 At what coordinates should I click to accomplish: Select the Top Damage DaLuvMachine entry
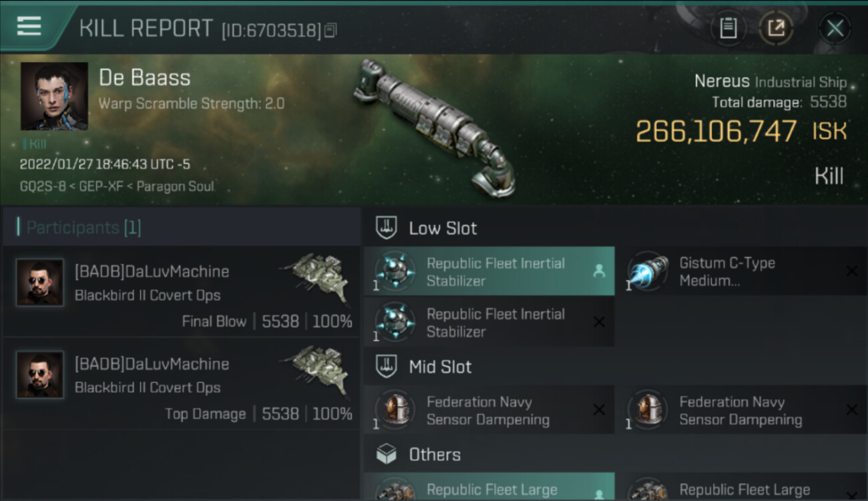[181, 383]
